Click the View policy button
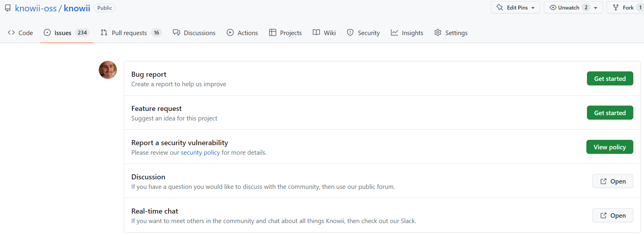Viewport: 644px width, 235px height. tap(610, 147)
